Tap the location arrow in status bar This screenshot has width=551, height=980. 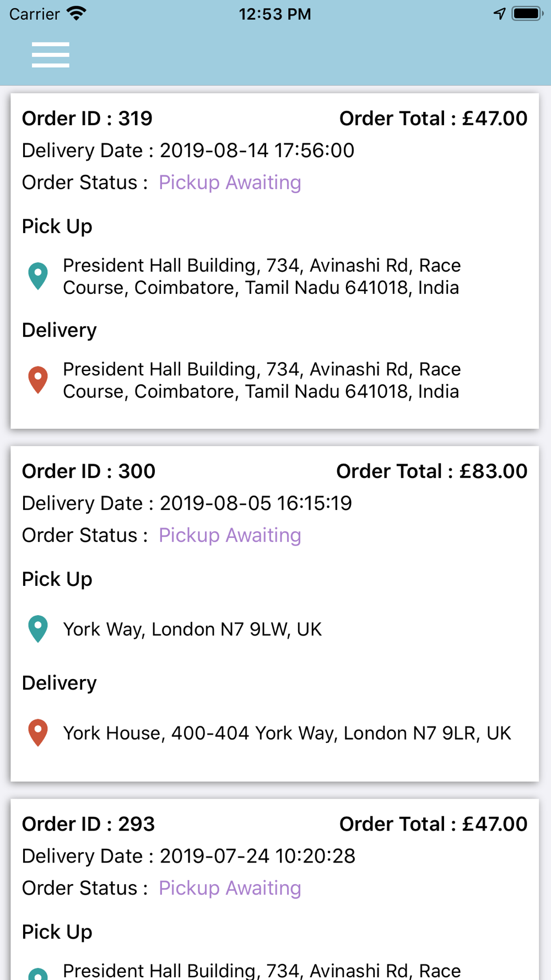pos(499,14)
